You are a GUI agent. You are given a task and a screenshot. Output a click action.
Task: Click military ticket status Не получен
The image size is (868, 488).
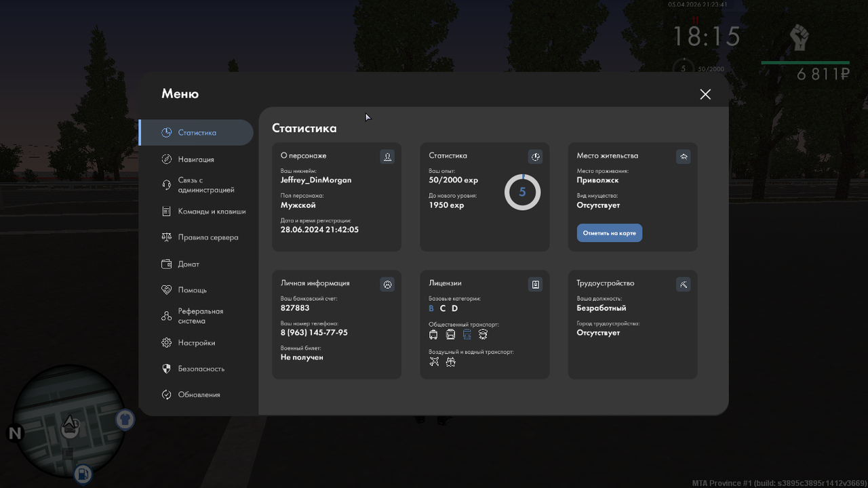[302, 357]
